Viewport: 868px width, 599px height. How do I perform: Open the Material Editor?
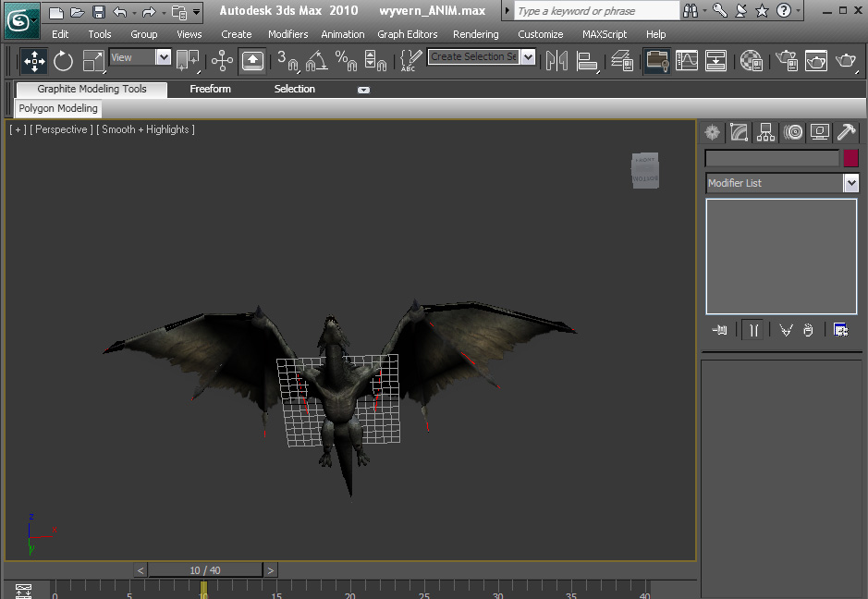pyautogui.click(x=752, y=61)
